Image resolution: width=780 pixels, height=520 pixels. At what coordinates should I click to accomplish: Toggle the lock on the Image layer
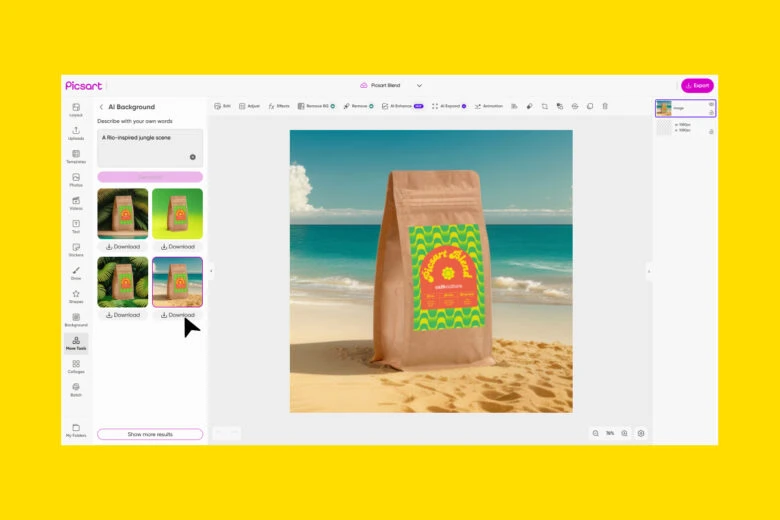(x=711, y=112)
